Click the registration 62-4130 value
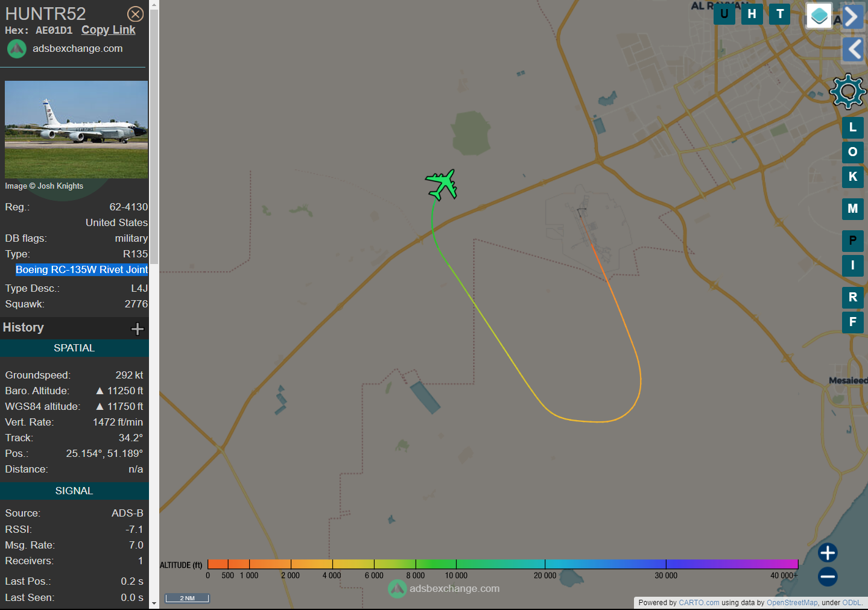This screenshot has height=610, width=868. pos(128,207)
